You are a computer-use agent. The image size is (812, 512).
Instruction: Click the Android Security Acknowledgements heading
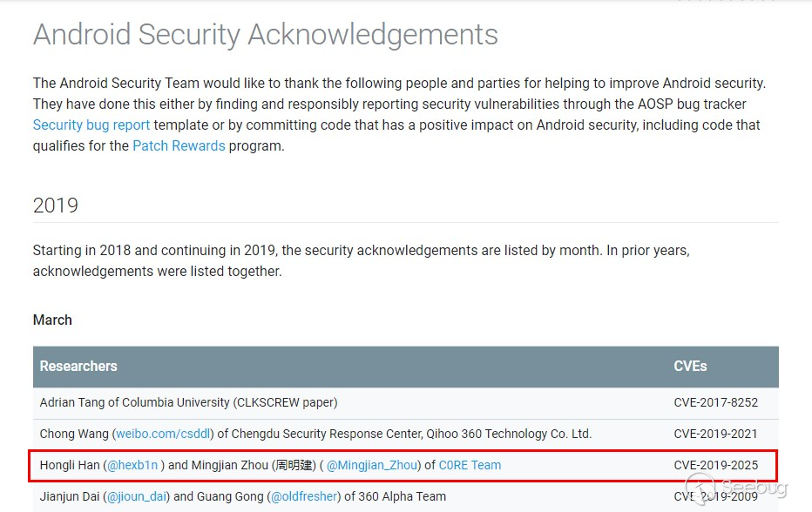coord(266,35)
